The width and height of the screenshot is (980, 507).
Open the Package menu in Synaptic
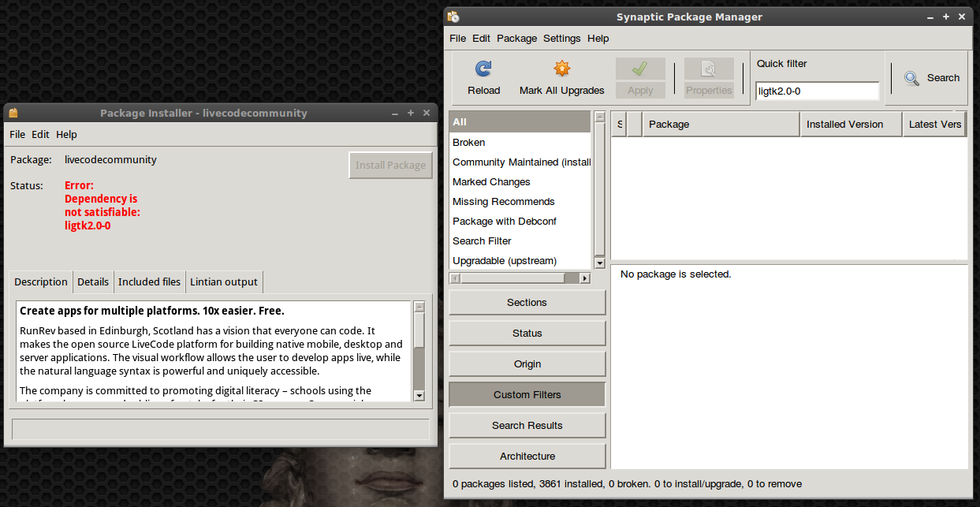pos(516,38)
